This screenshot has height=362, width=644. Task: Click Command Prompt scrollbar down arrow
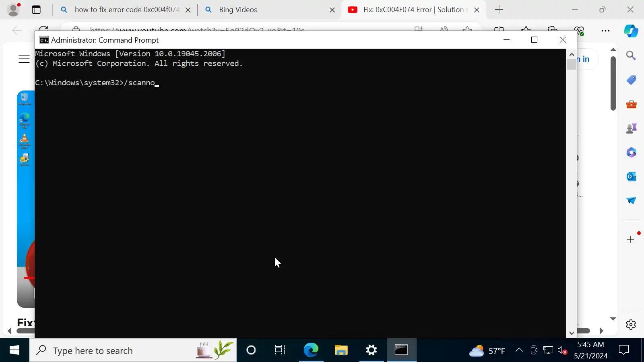[x=572, y=333]
